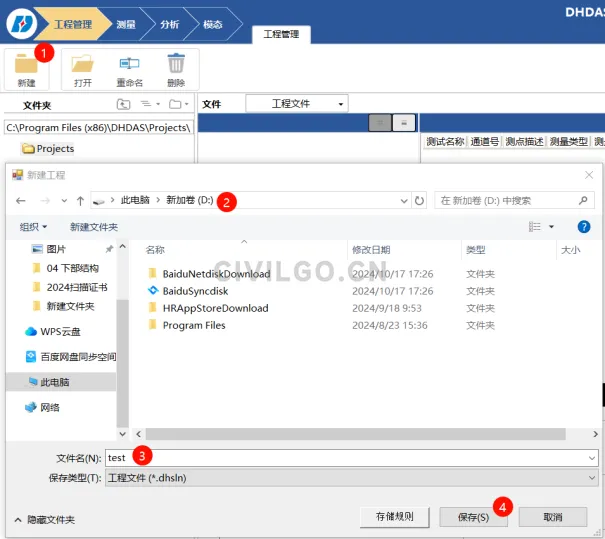605x539 pixels.
Task: Click the 打开 (Open) folder icon
Action: tap(83, 66)
